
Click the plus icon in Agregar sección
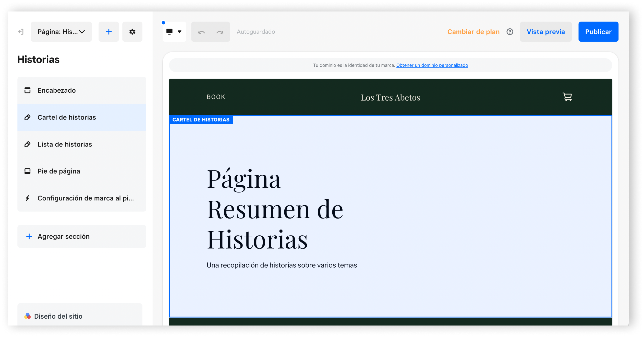pos(29,236)
